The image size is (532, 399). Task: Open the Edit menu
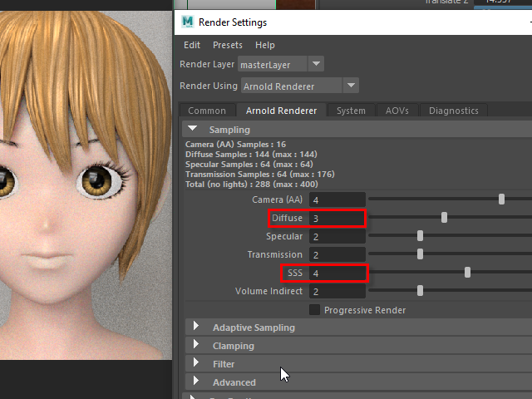click(x=192, y=45)
